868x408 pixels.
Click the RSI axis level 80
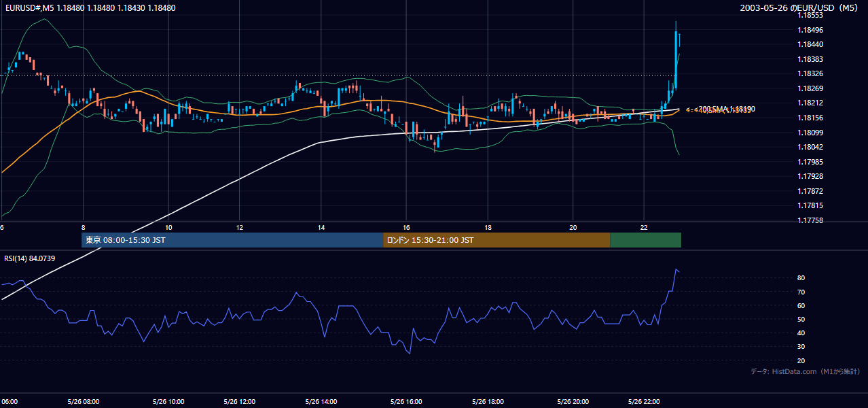click(801, 278)
